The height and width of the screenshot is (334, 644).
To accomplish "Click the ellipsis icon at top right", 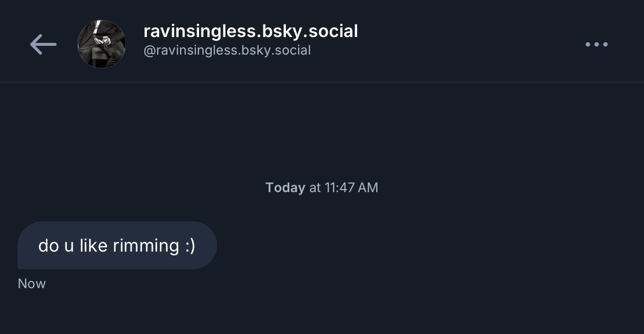I will tap(596, 44).
